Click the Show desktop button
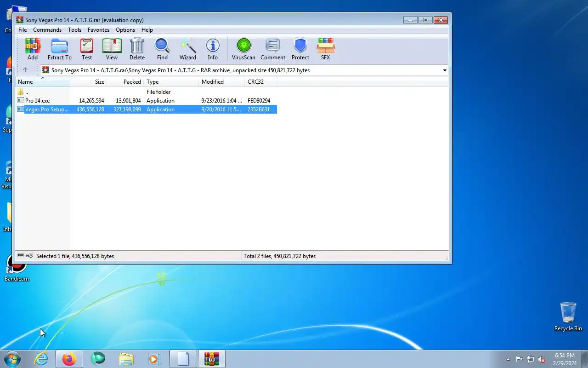Screen dimensions: 588x368 pos(584,359)
